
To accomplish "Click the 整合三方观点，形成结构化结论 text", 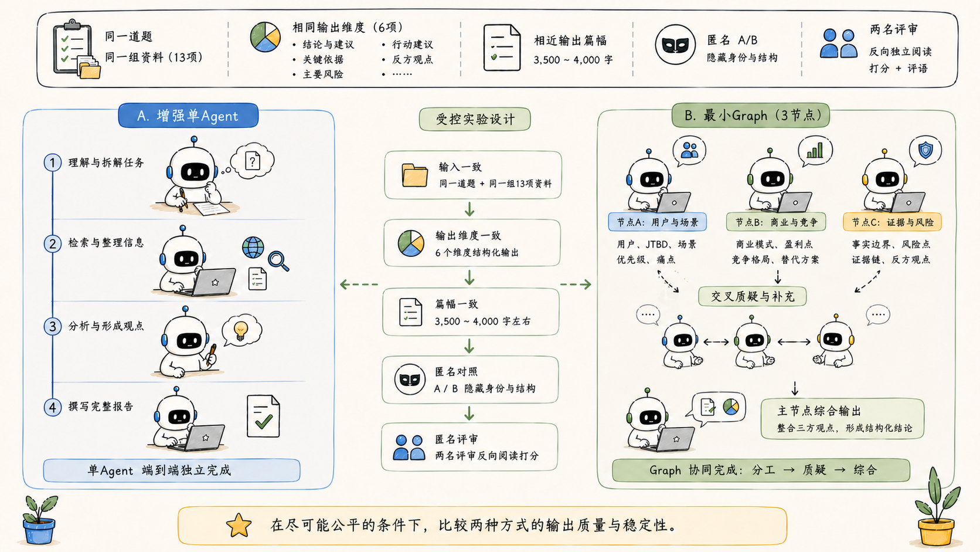I will coord(845,428).
